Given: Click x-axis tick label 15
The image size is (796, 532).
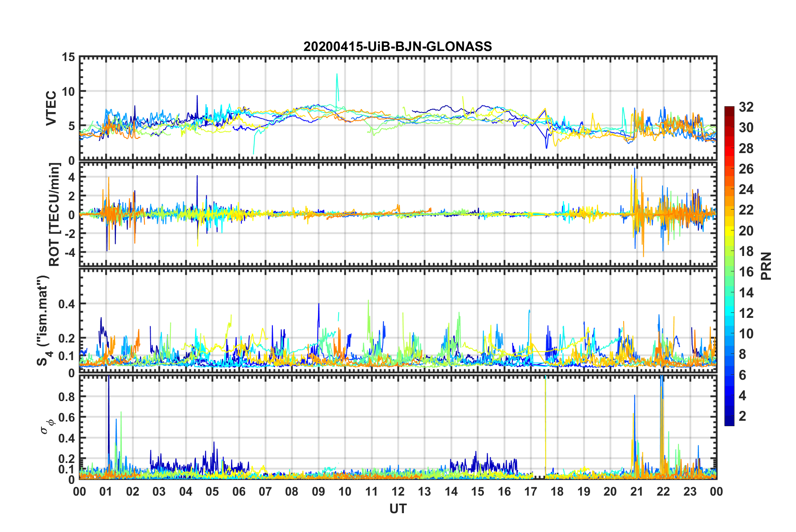Looking at the screenshot, I should [x=478, y=491].
